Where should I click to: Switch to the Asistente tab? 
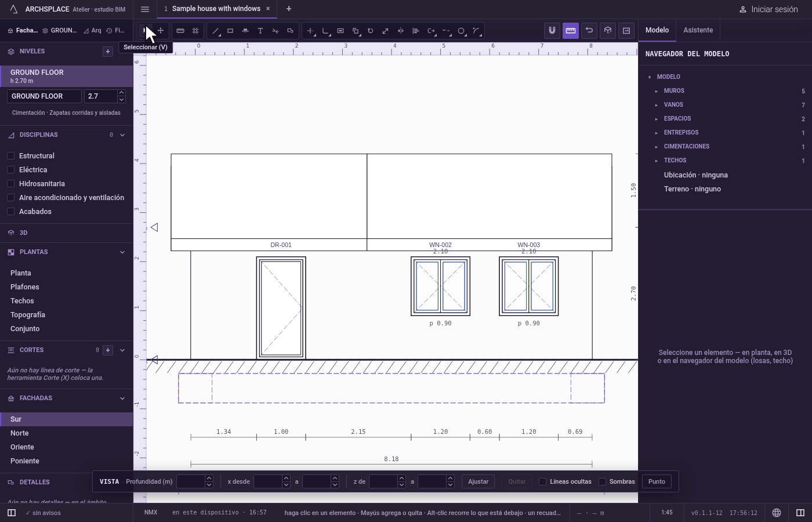click(x=698, y=30)
